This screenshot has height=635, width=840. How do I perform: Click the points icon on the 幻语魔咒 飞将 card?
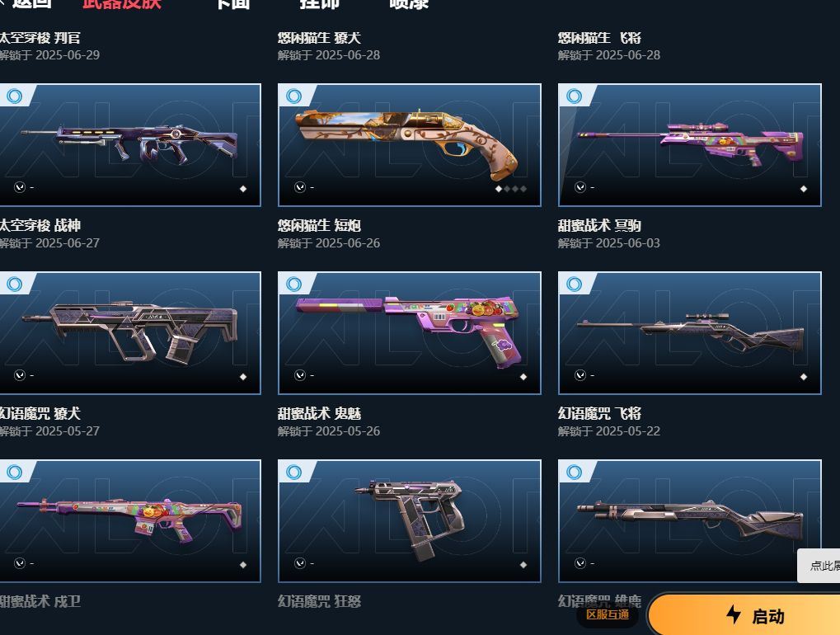(x=580, y=375)
